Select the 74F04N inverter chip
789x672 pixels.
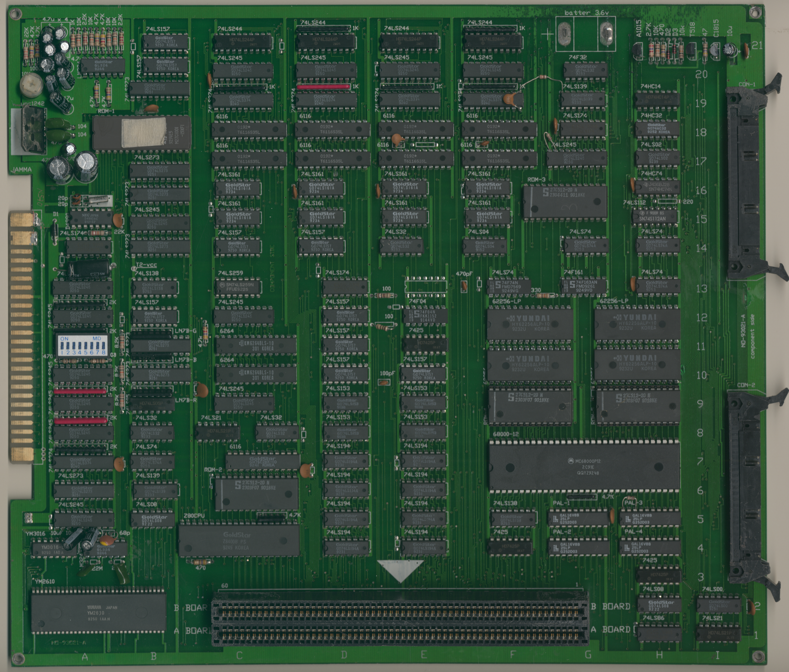[425, 316]
